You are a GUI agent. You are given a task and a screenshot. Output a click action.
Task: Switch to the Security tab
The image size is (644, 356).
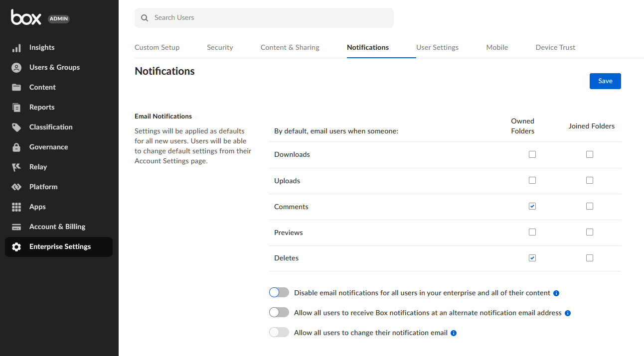(x=220, y=47)
